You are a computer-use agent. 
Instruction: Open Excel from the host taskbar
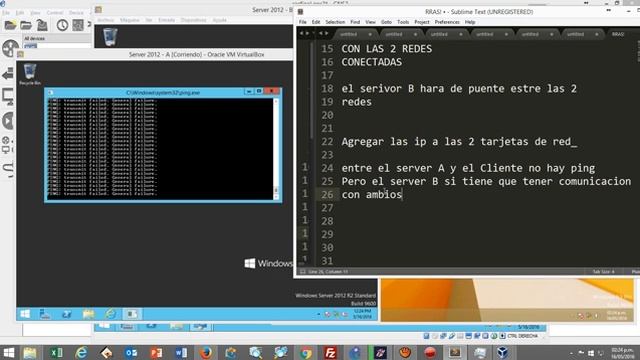point(56,353)
